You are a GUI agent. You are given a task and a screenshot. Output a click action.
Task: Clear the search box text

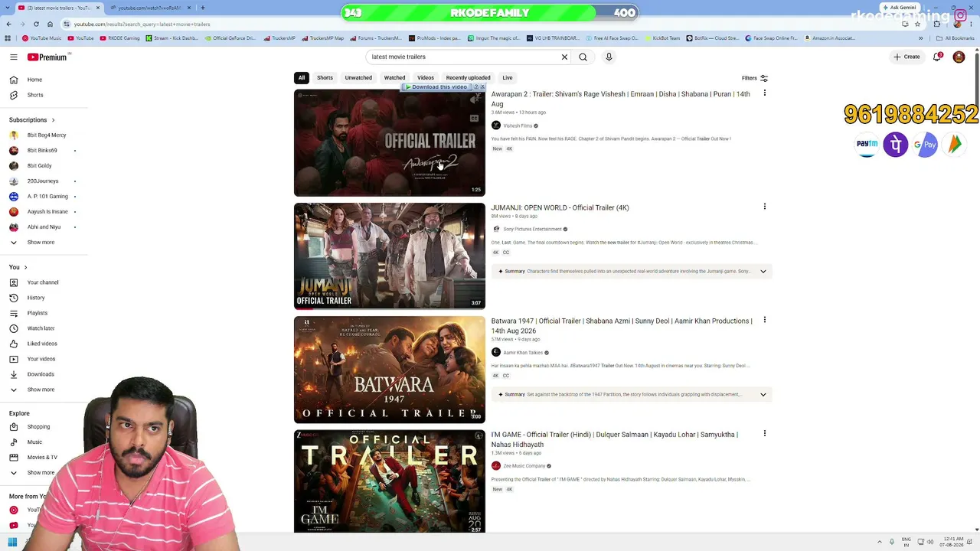tap(564, 57)
